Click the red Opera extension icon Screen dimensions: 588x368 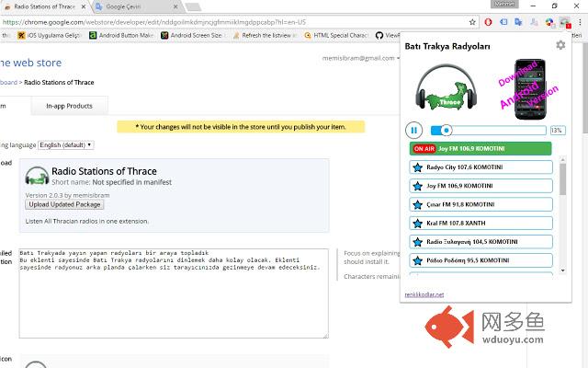tap(488, 22)
